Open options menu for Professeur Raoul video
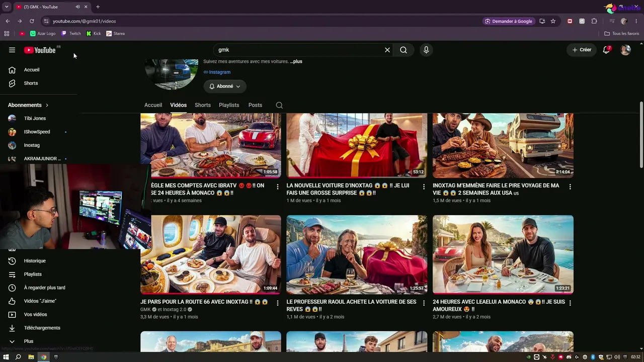The height and width of the screenshot is (362, 644). pos(424,303)
